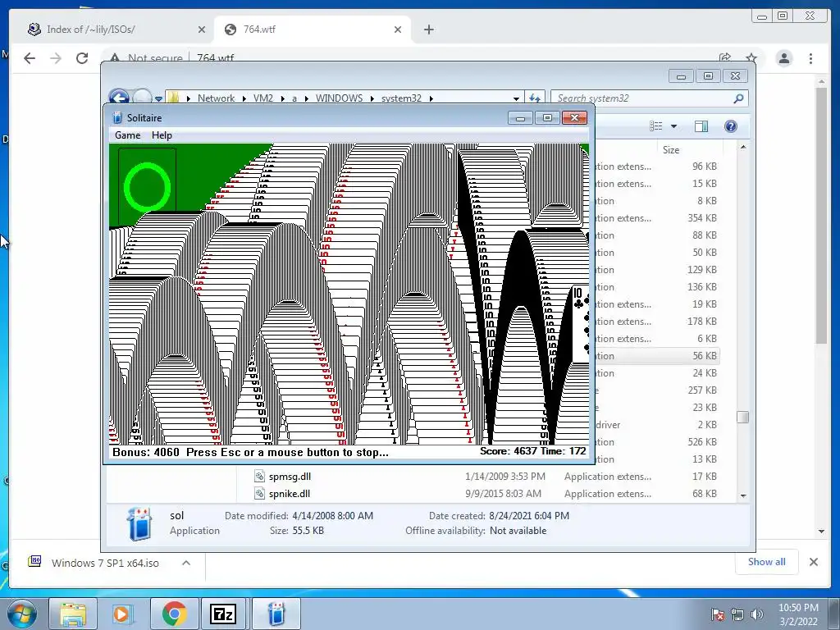This screenshot has height=630, width=840.
Task: Click the spmsg.dll file icon
Action: (x=259, y=477)
